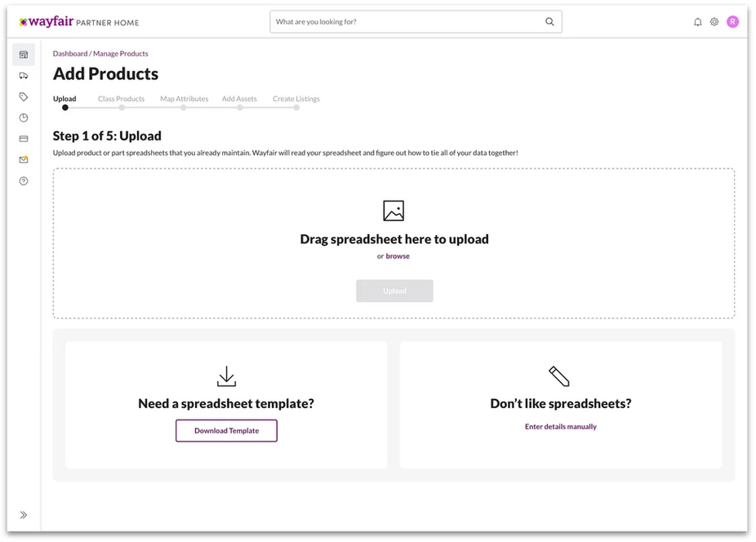Go to the Map Attributes step
The width and height of the screenshot is (756, 542).
185,99
